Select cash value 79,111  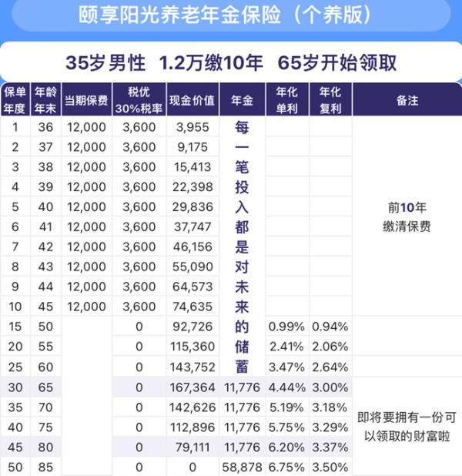192,448
